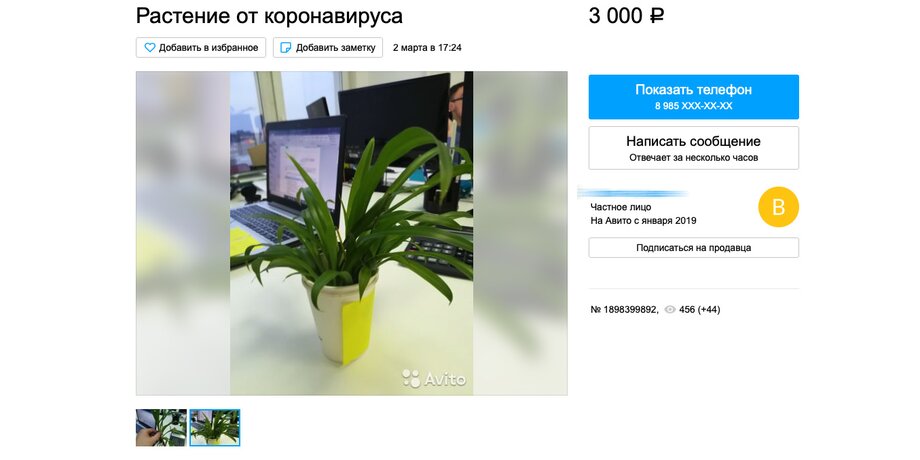Click the yellow seller avatar B

coord(779,207)
